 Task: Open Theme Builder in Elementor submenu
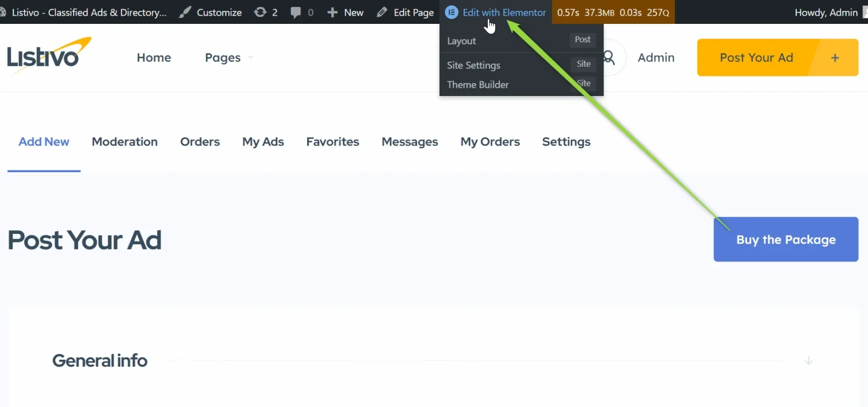tap(478, 85)
